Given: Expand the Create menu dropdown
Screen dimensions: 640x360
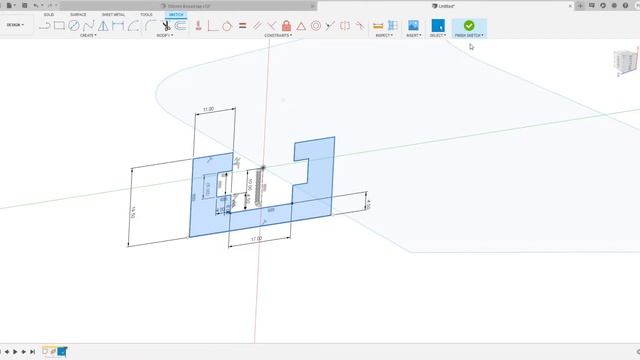Looking at the screenshot, I should (x=88, y=36).
